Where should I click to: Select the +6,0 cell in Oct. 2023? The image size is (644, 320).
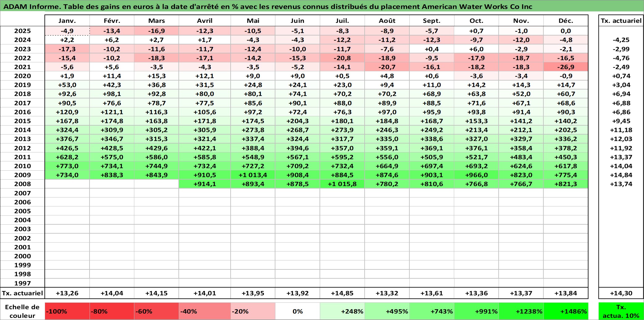(476, 49)
